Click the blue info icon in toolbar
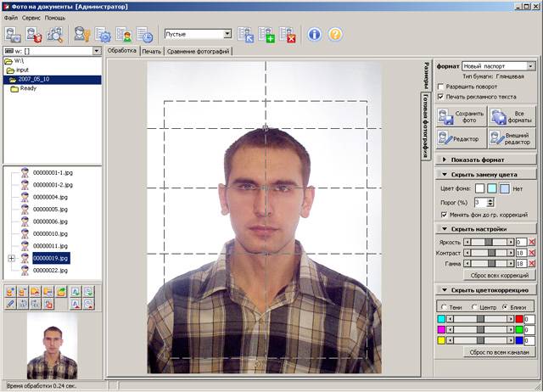The width and height of the screenshot is (543, 392). point(314,35)
